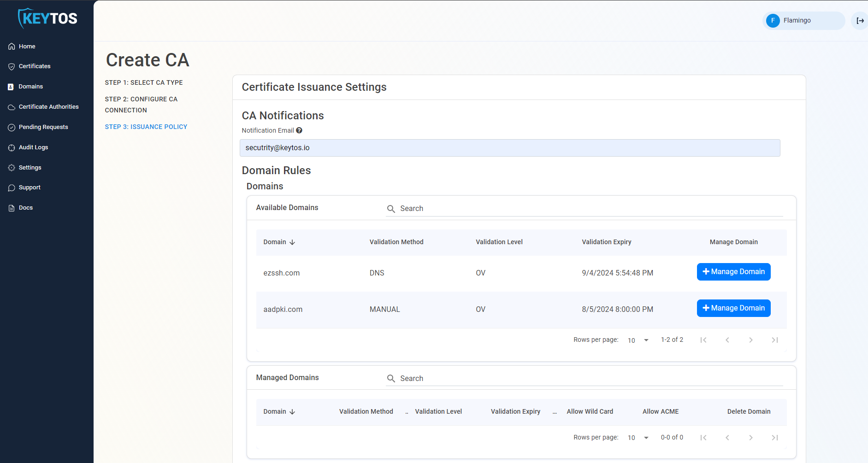The image size is (868, 463).
Task: Open Home in sidebar
Action: coord(27,47)
